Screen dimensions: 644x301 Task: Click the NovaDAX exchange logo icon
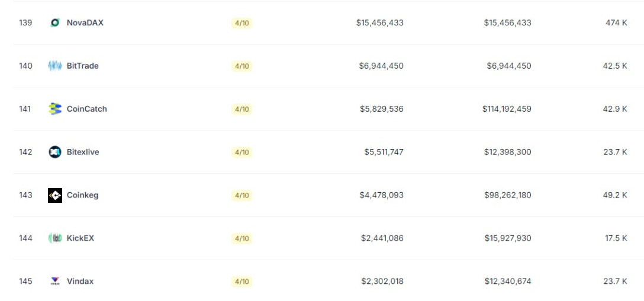[55, 23]
